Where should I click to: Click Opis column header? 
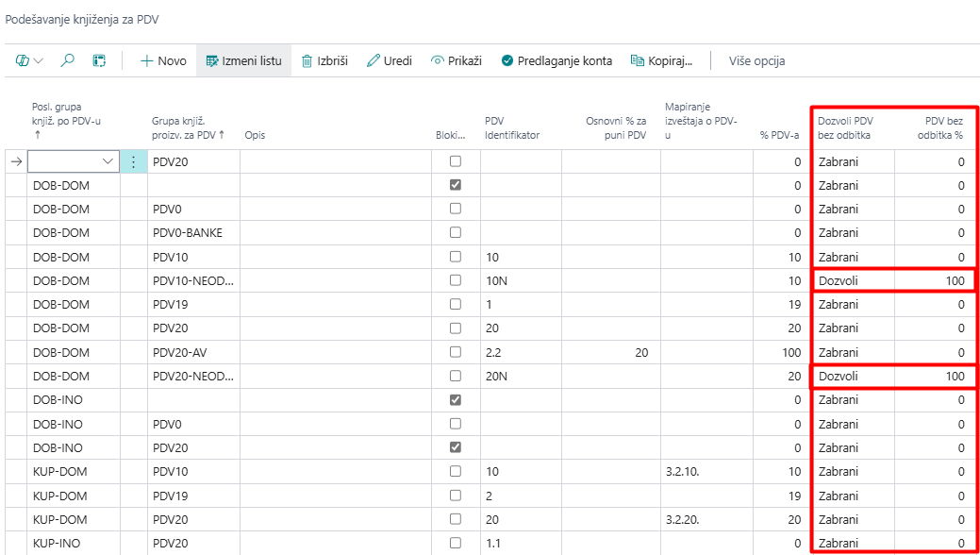pyautogui.click(x=255, y=135)
